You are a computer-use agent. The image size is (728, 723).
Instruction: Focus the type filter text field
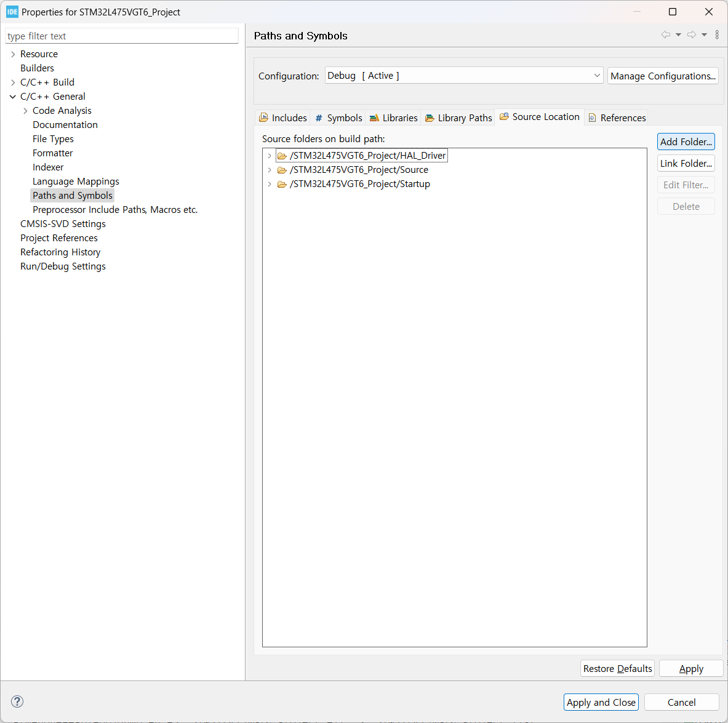122,36
